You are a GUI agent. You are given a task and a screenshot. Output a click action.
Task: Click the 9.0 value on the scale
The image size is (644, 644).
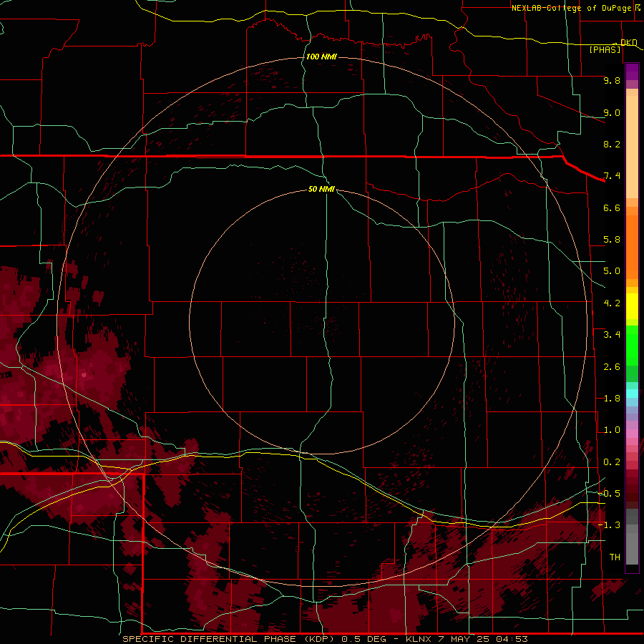click(x=612, y=112)
